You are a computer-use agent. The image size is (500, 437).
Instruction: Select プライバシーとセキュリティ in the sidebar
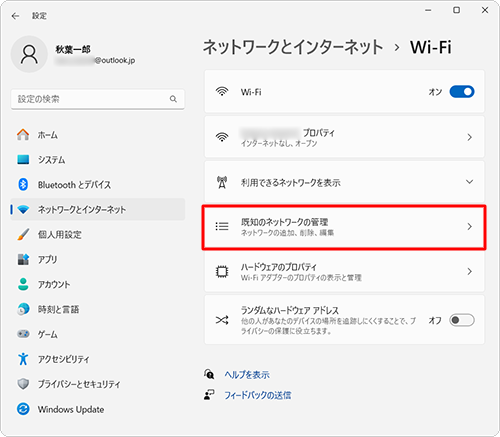98,384
